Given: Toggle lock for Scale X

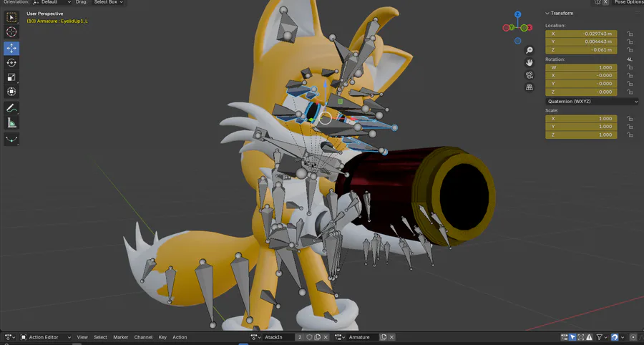Looking at the screenshot, I should pyautogui.click(x=630, y=119).
